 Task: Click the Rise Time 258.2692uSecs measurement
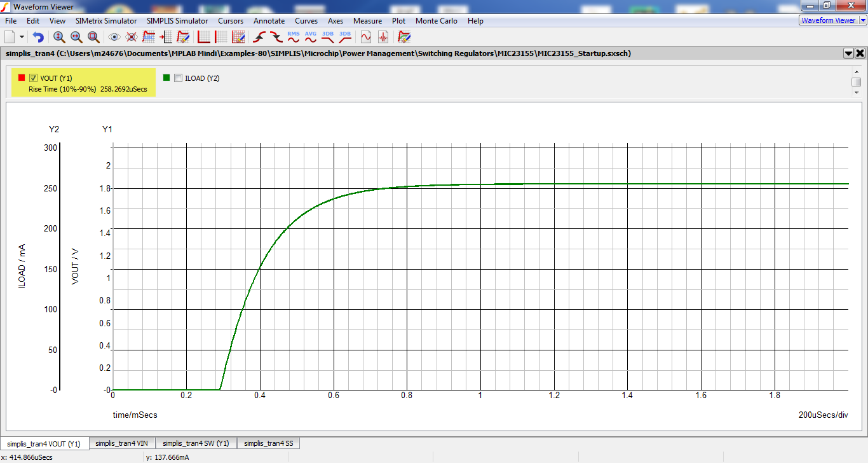click(x=88, y=89)
